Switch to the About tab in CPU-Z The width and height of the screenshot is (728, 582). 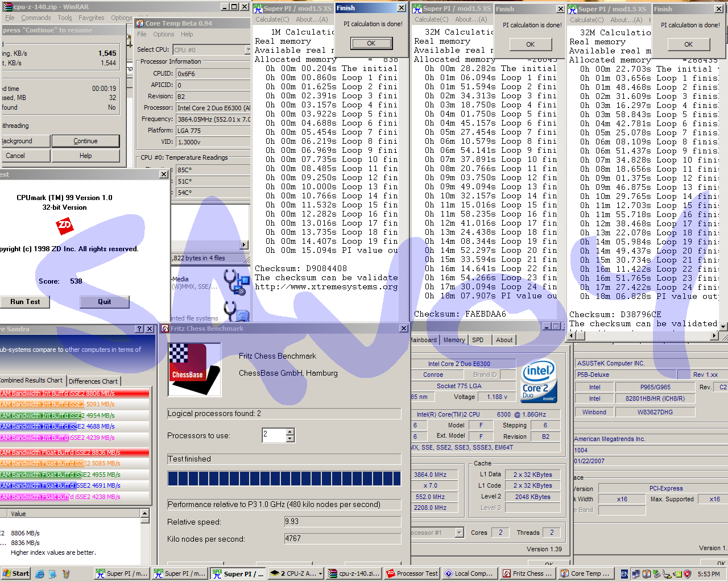[504, 340]
